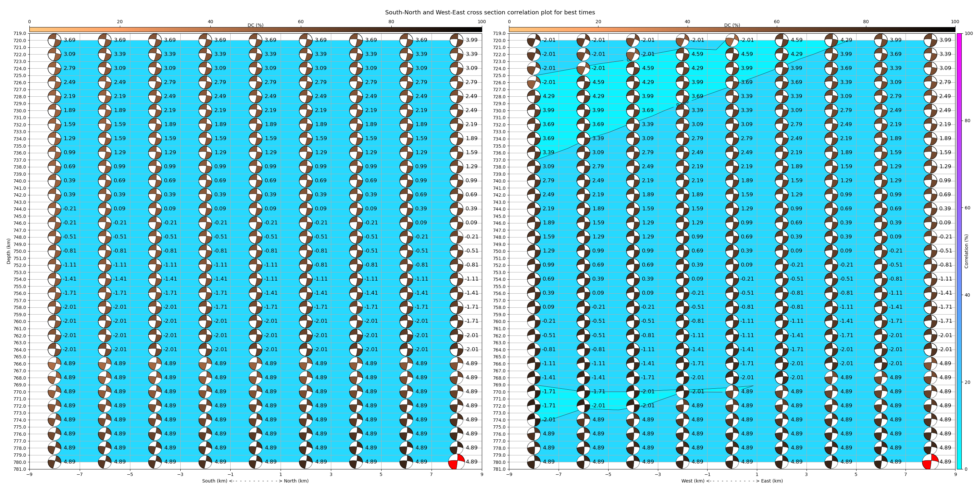
Task: Click the 100 tick on the Correlation colorbar
Action: (x=968, y=33)
